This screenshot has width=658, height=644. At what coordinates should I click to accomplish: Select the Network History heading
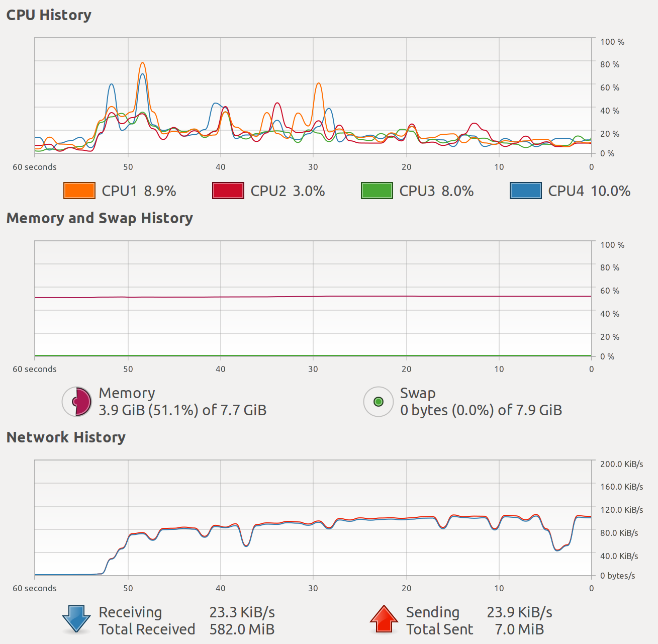tap(66, 437)
